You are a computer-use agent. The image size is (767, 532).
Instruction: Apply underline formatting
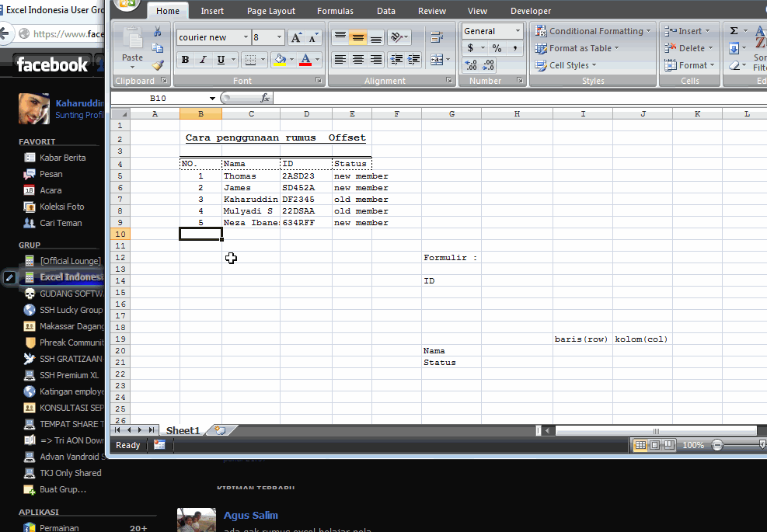pyautogui.click(x=221, y=59)
